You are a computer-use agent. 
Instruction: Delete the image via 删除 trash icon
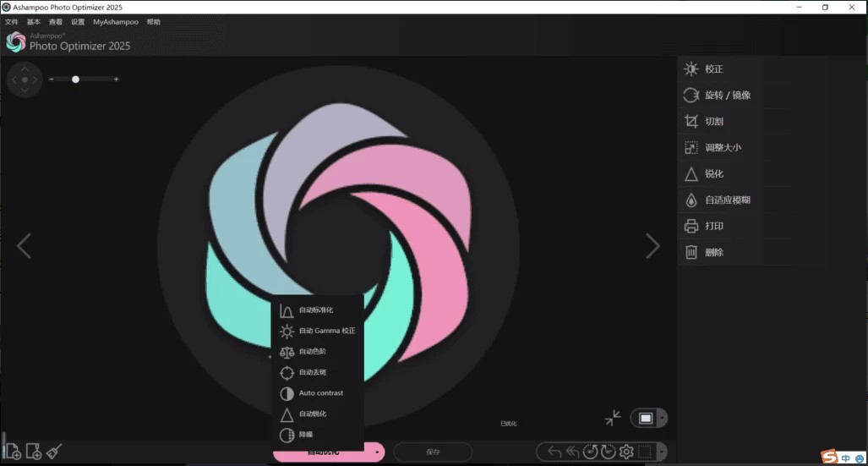coord(691,252)
